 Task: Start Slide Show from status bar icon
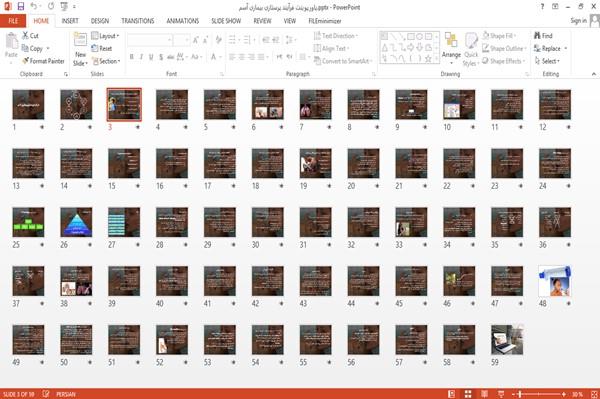point(501,394)
